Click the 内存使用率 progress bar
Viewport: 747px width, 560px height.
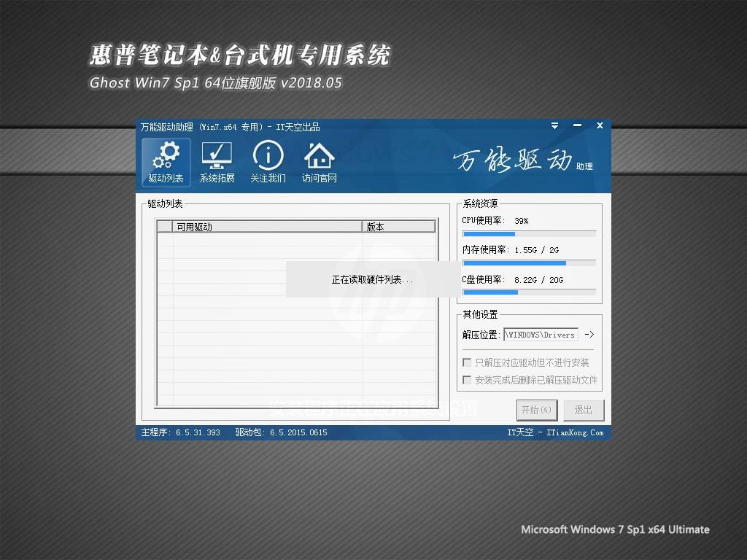[x=529, y=262]
